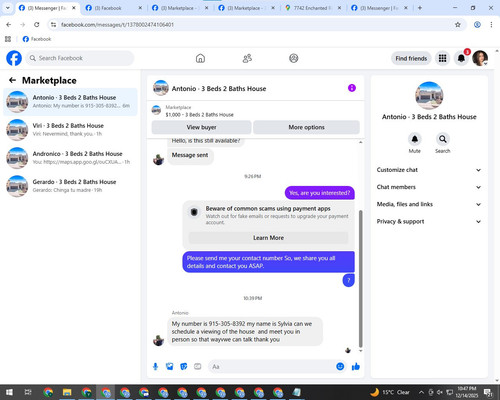The width and height of the screenshot is (500, 400).
Task: Open the weather widget showing 15°C Clear
Action: coord(390,392)
